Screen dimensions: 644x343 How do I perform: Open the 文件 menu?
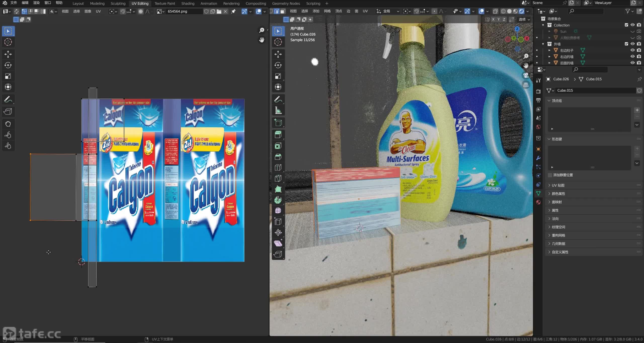(14, 3)
